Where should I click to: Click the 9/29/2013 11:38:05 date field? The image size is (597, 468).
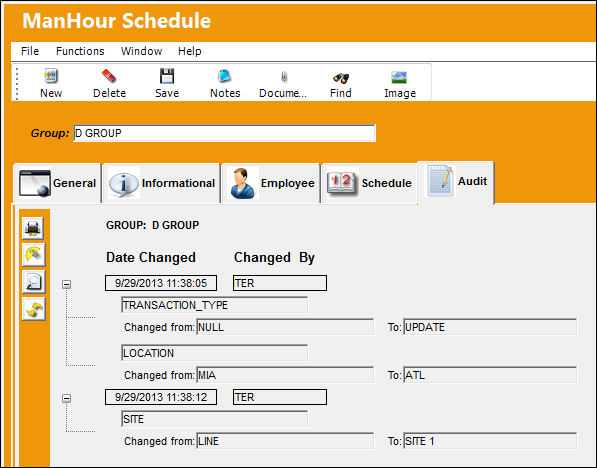tap(161, 283)
